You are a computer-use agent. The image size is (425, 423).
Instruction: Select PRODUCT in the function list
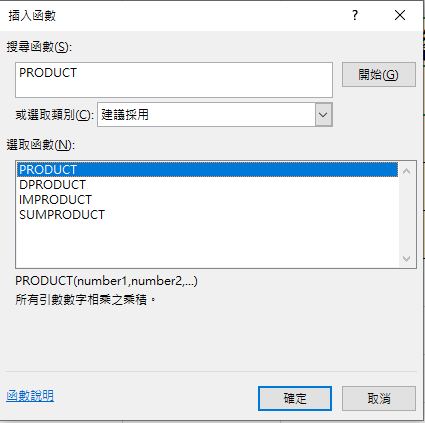click(207, 170)
